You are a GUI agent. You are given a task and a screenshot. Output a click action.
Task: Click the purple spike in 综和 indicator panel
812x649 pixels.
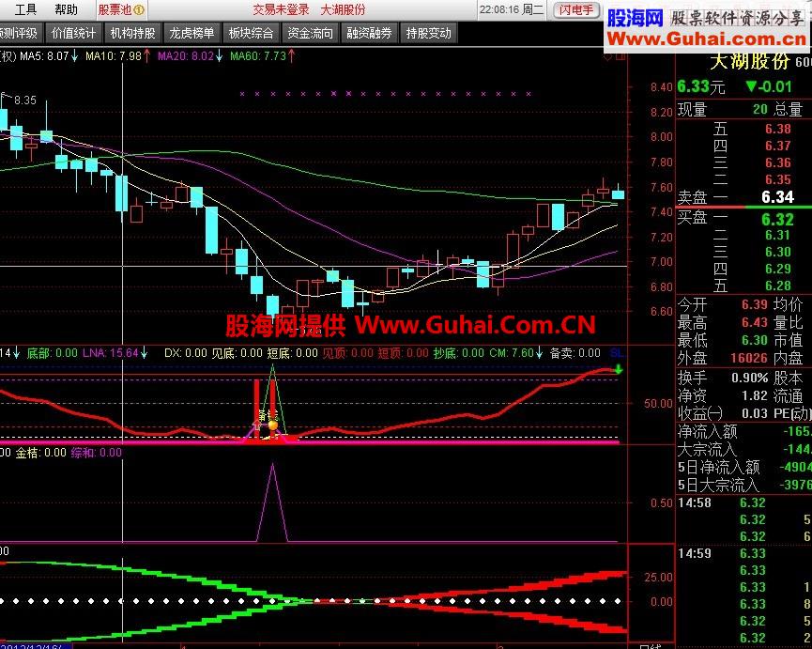point(272,502)
